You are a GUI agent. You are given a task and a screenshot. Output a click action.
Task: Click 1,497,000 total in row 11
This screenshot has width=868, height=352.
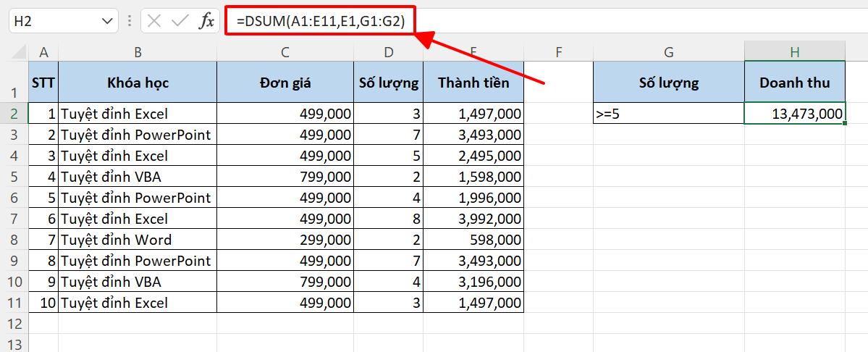473,303
